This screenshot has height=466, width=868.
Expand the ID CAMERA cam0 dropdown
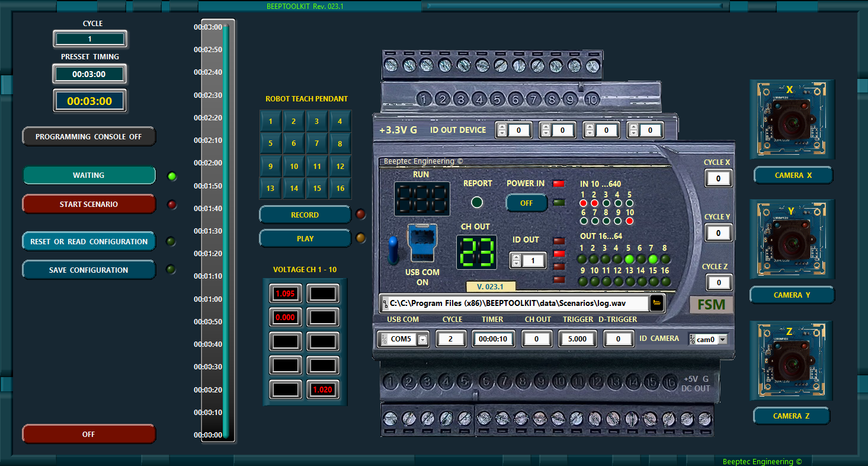722,340
